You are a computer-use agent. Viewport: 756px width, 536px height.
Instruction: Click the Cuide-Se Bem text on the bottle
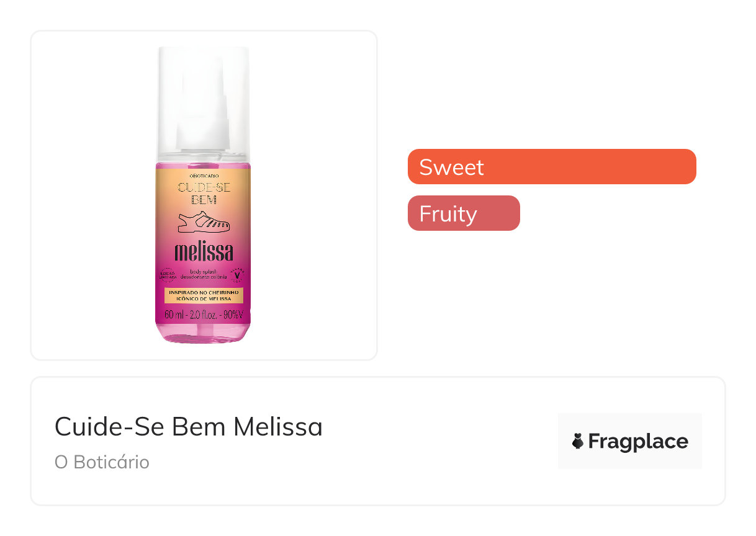[204, 193]
